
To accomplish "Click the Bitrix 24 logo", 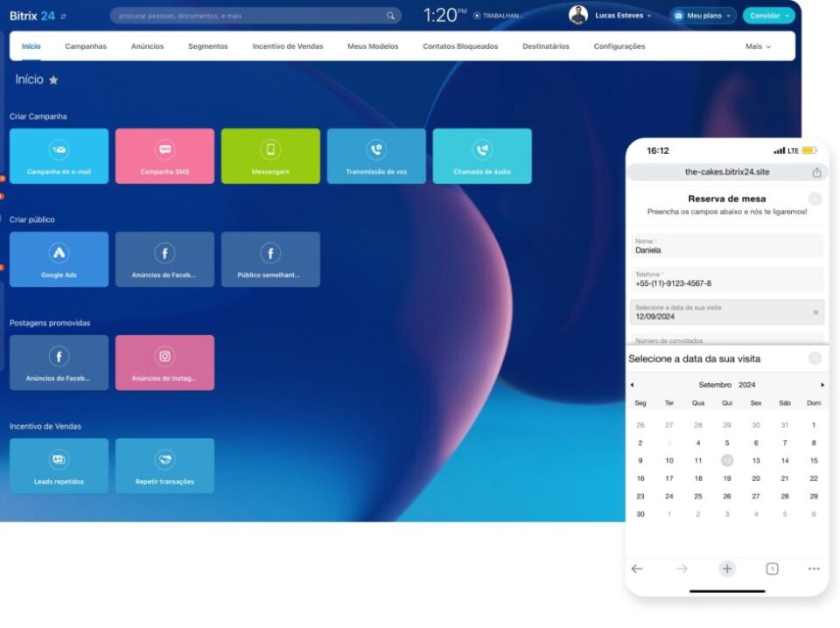I will (x=32, y=16).
